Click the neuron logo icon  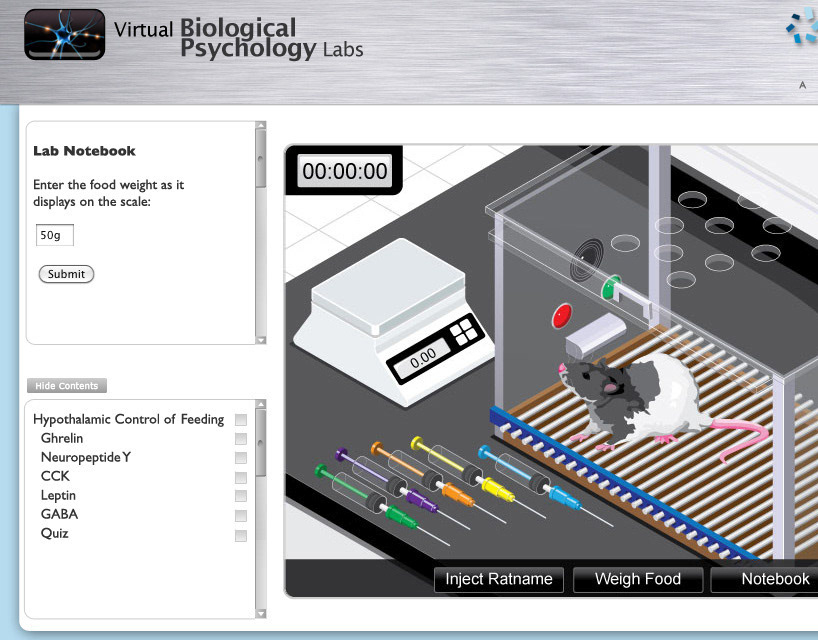65,34
